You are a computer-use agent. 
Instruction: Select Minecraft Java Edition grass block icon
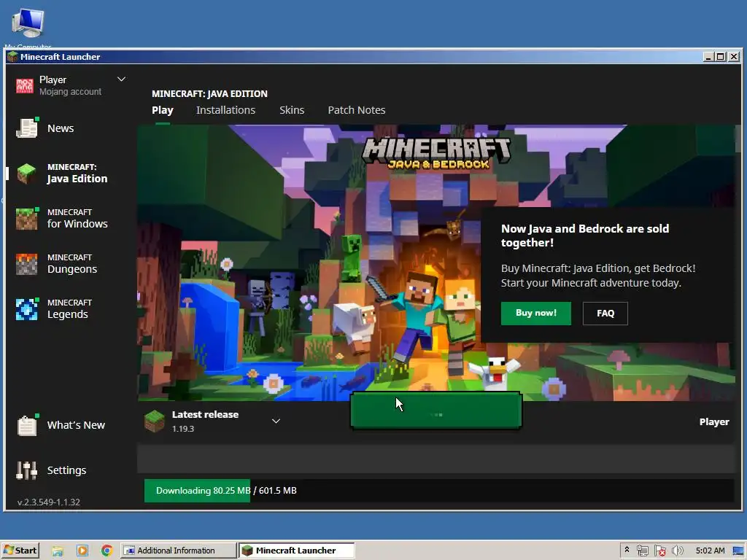(x=27, y=174)
